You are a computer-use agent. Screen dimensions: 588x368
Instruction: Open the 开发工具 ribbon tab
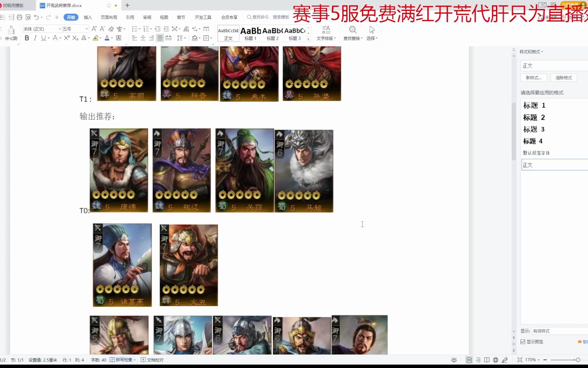tap(203, 17)
